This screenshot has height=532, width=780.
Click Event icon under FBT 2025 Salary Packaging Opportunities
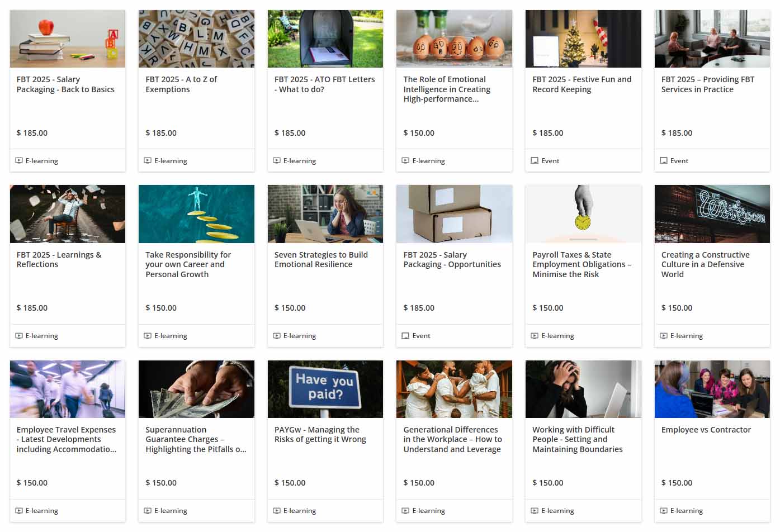(405, 336)
